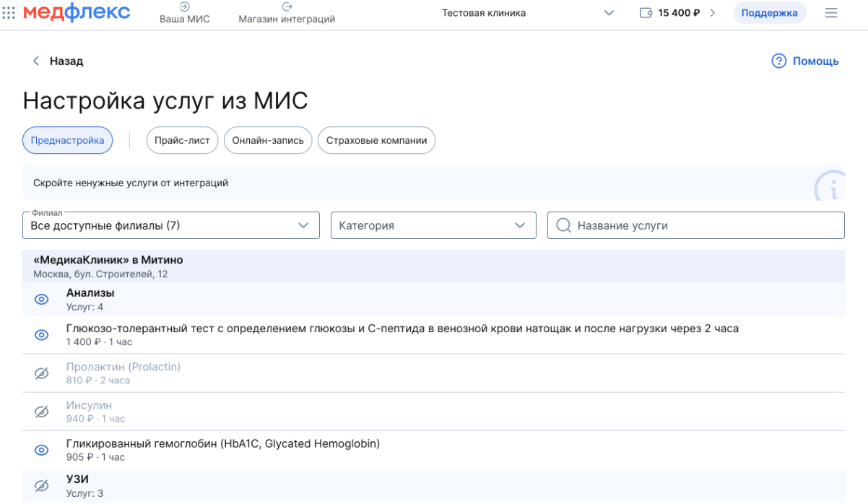The width and height of the screenshot is (868, 504).
Task: Select the Анализы category title
Action: (x=90, y=293)
